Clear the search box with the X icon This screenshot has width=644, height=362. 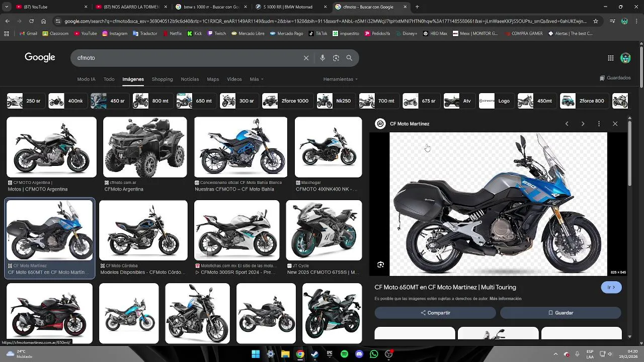pos(306,58)
